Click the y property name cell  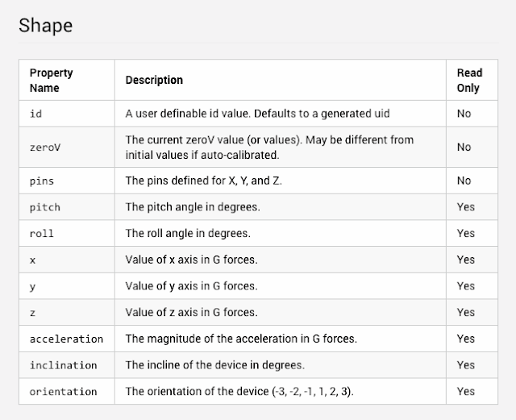click(x=32, y=286)
